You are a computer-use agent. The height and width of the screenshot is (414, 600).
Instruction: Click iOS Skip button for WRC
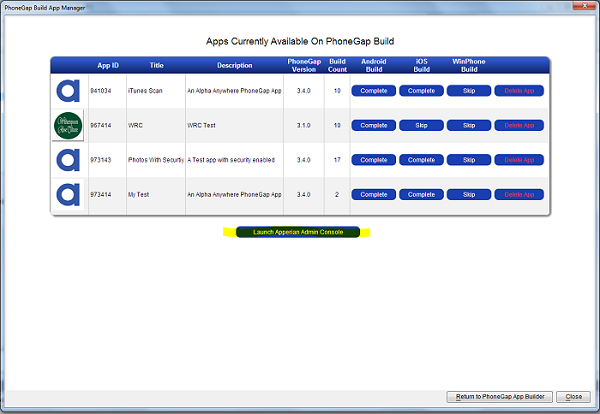[421, 126]
